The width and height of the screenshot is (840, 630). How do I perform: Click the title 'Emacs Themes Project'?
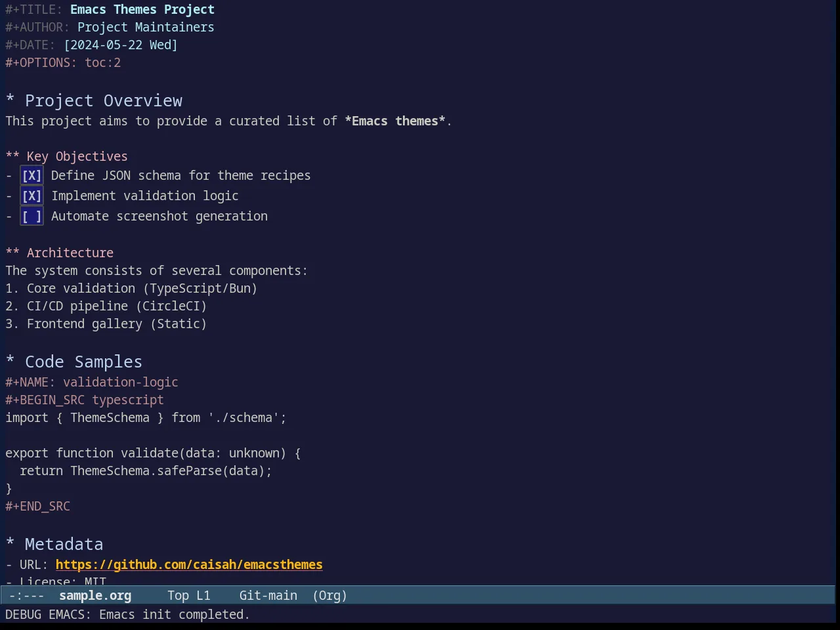[x=142, y=9]
